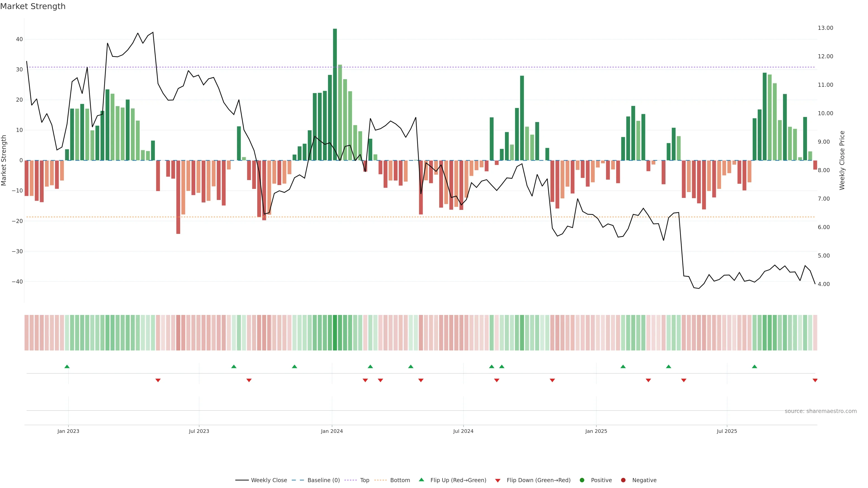868x488 pixels.
Task: Click Flip Up green triangle legend icon
Action: click(421, 480)
